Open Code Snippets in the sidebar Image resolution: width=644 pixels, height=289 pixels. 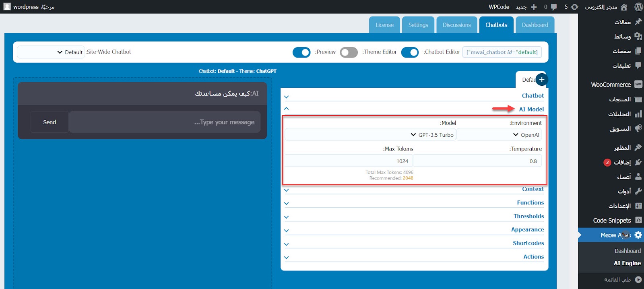click(612, 221)
